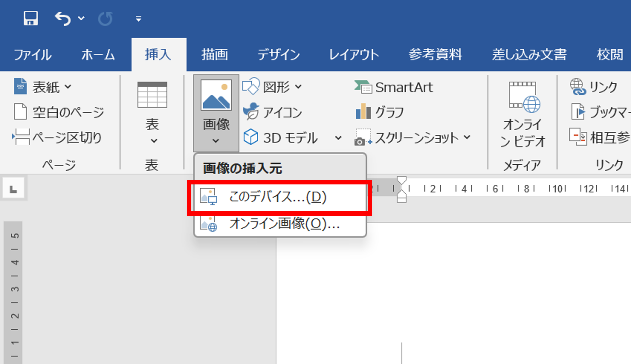Screen dimensions: 631x364
Task: Click the スクリーンショット camera icon
Action: point(363,137)
